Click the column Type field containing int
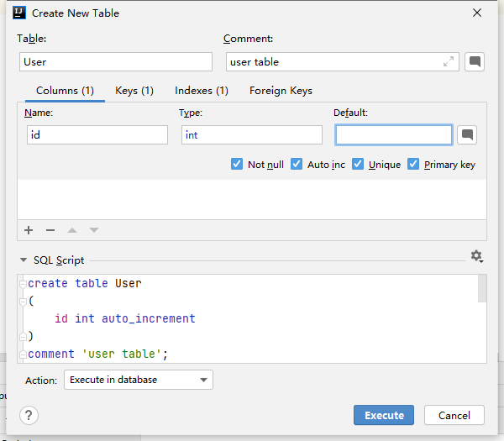The height and width of the screenshot is (441, 504). (x=252, y=134)
